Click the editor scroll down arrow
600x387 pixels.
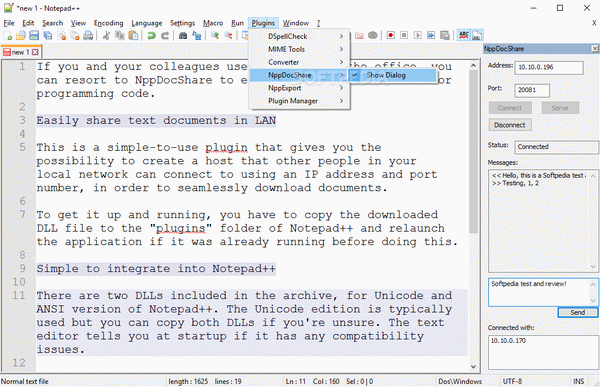click(473, 367)
